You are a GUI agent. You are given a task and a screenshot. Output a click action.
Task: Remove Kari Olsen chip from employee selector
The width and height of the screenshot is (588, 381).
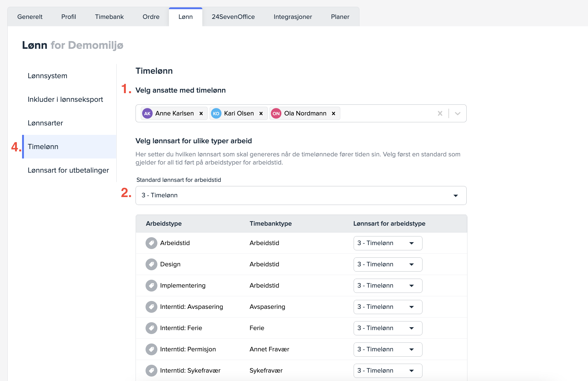coord(261,113)
